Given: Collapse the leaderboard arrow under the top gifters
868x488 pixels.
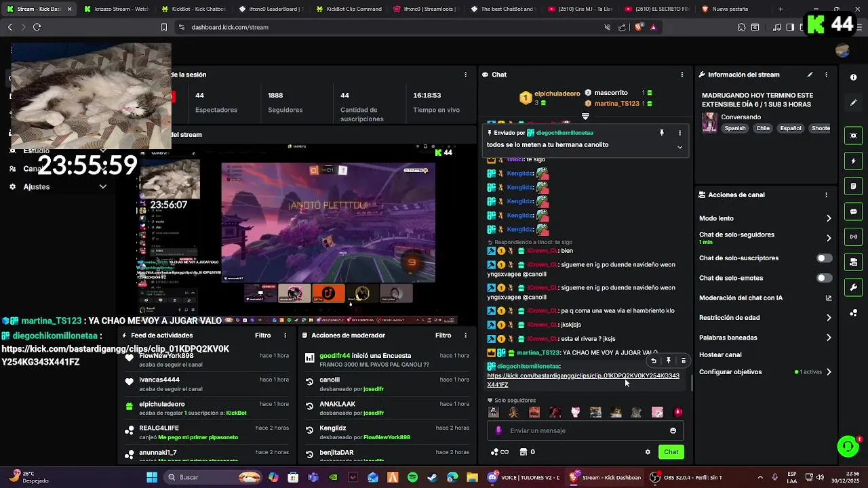Looking at the screenshot, I should (585, 117).
